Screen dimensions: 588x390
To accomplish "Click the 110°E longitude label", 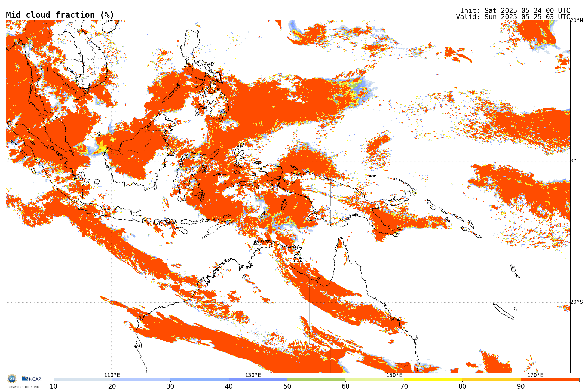I will point(112,375).
